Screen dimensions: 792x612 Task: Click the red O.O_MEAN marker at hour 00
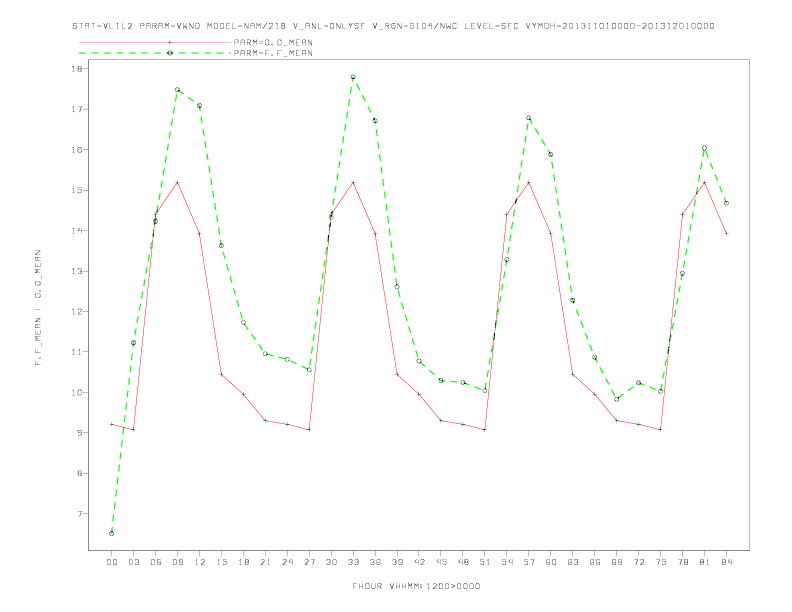[x=112, y=424]
